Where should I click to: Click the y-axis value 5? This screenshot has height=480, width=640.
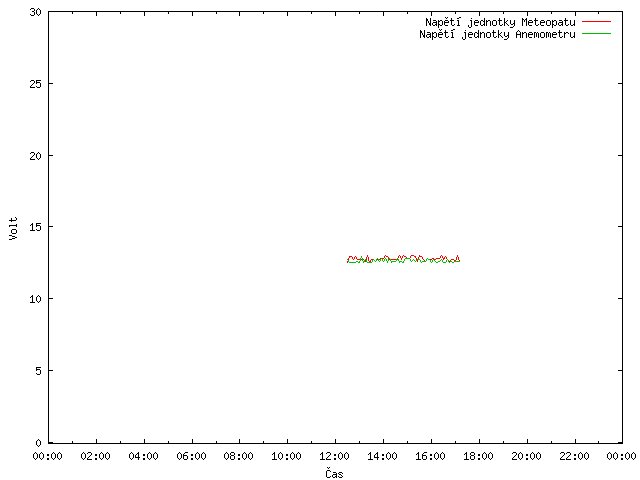click(x=38, y=371)
